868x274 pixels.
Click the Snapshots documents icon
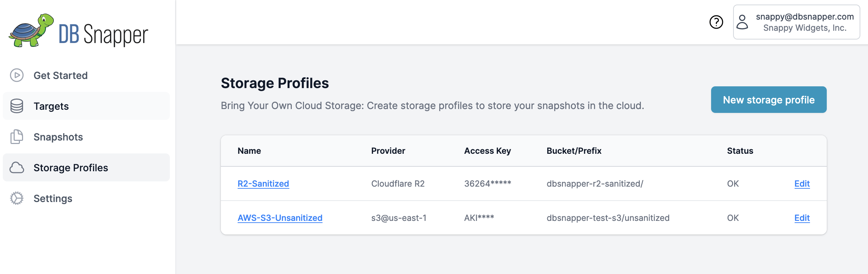(17, 137)
